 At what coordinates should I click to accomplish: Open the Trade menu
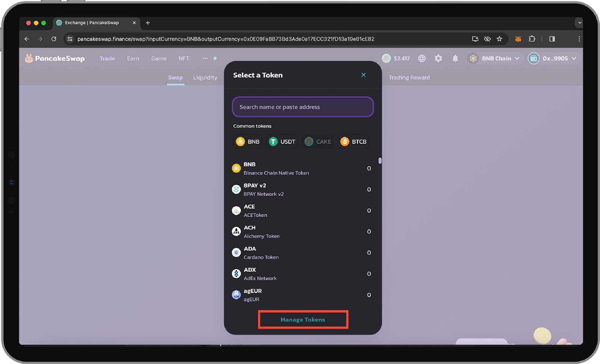pos(107,58)
